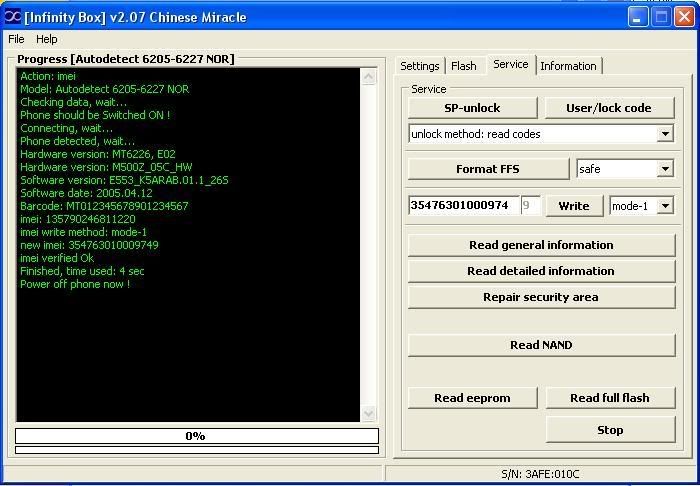Click the IMEI check digit field
Viewport: 700px width, 486px height.
[530, 205]
